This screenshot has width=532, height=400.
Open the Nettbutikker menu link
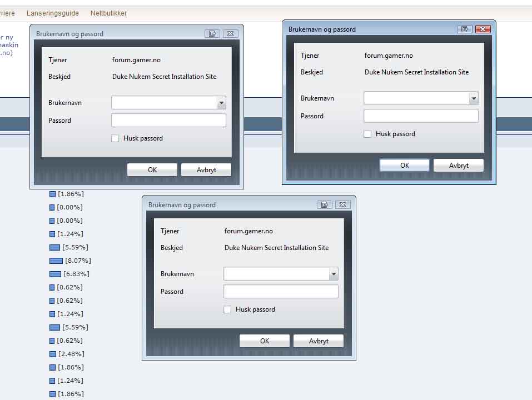(x=108, y=13)
